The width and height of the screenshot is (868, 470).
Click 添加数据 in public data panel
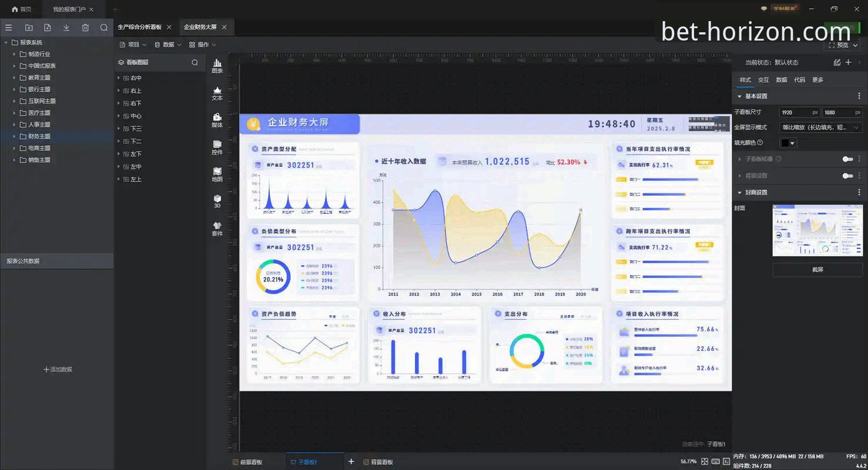pos(58,370)
